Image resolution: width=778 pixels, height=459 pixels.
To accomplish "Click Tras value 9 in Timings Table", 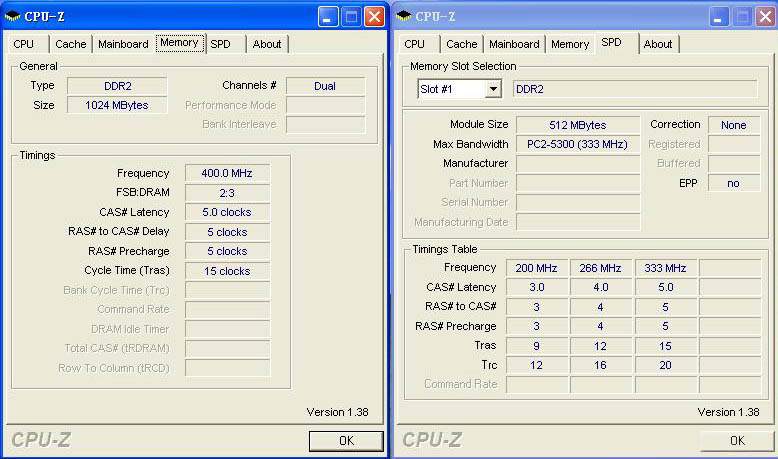I will [x=537, y=346].
